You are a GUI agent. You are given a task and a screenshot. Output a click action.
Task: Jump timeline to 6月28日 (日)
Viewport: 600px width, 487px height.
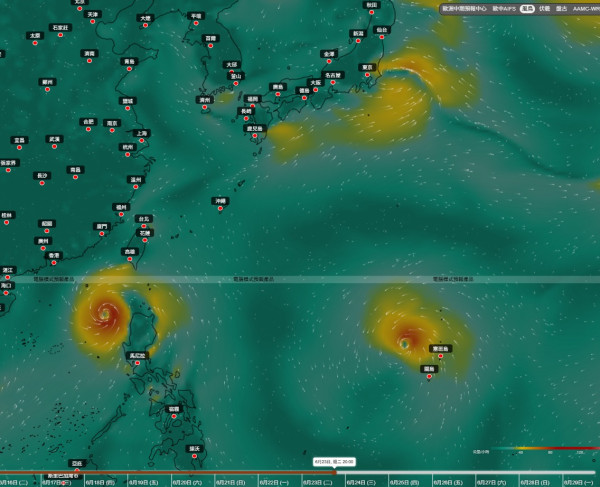point(535,482)
